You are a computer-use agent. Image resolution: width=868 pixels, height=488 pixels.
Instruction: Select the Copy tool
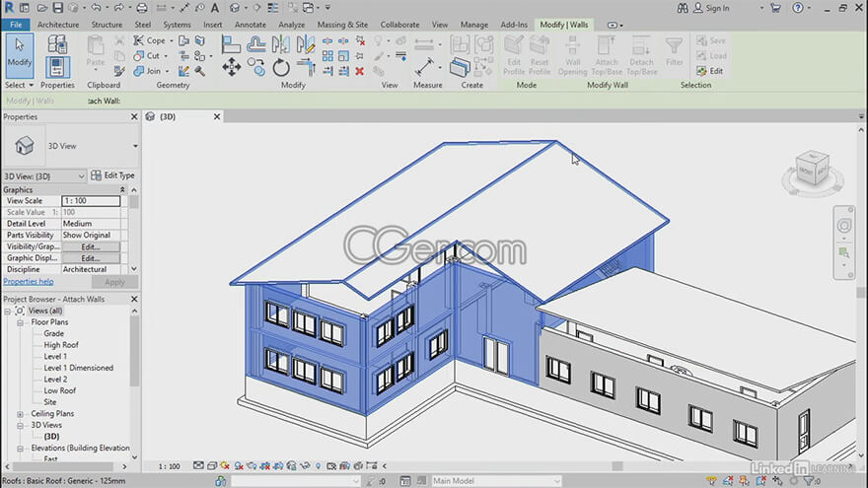(255, 67)
